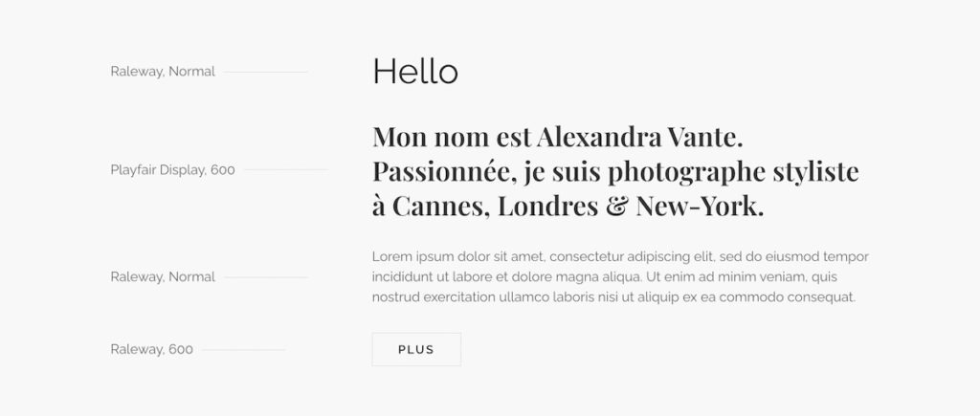Click the ampersand in the headline
Screen dimensions: 980x416
tap(616, 207)
